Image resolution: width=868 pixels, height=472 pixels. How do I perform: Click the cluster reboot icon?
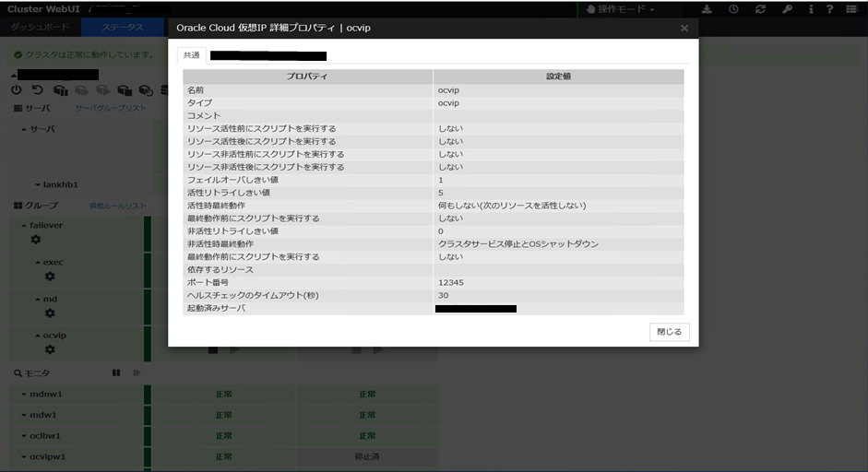(37, 90)
